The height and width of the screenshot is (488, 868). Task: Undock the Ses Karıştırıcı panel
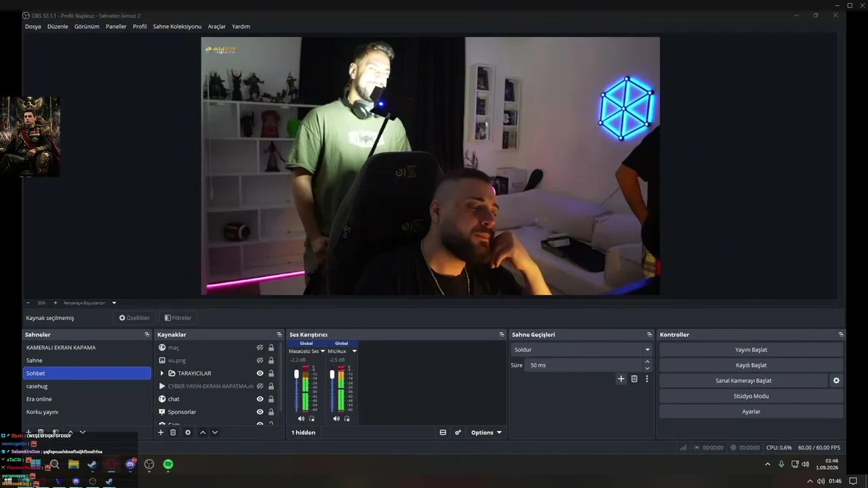pos(502,335)
